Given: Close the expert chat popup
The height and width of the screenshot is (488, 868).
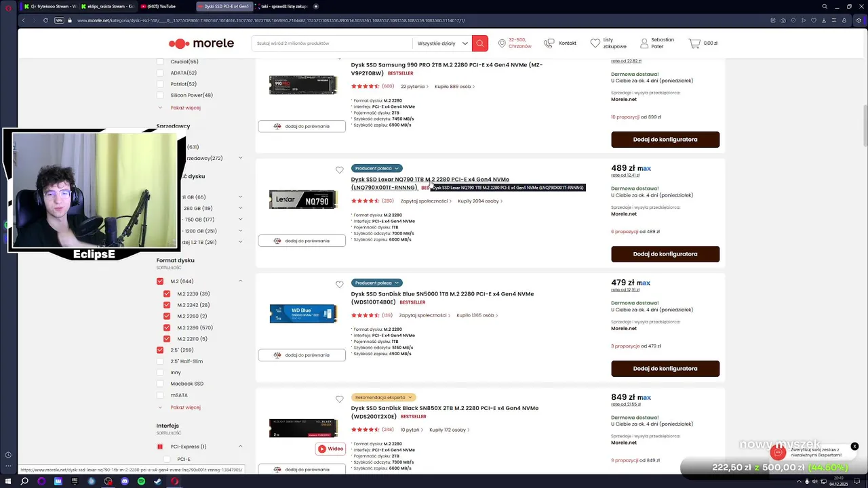Looking at the screenshot, I should [854, 446].
